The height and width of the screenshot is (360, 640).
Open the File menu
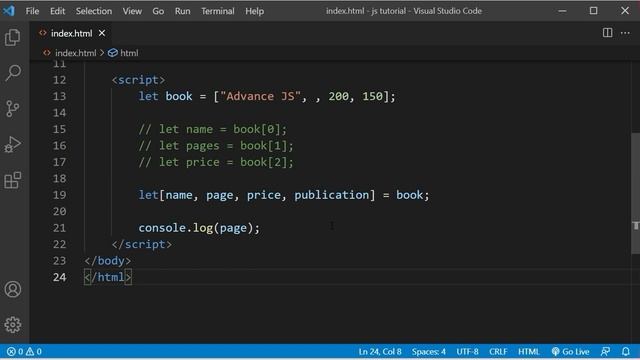click(x=32, y=11)
